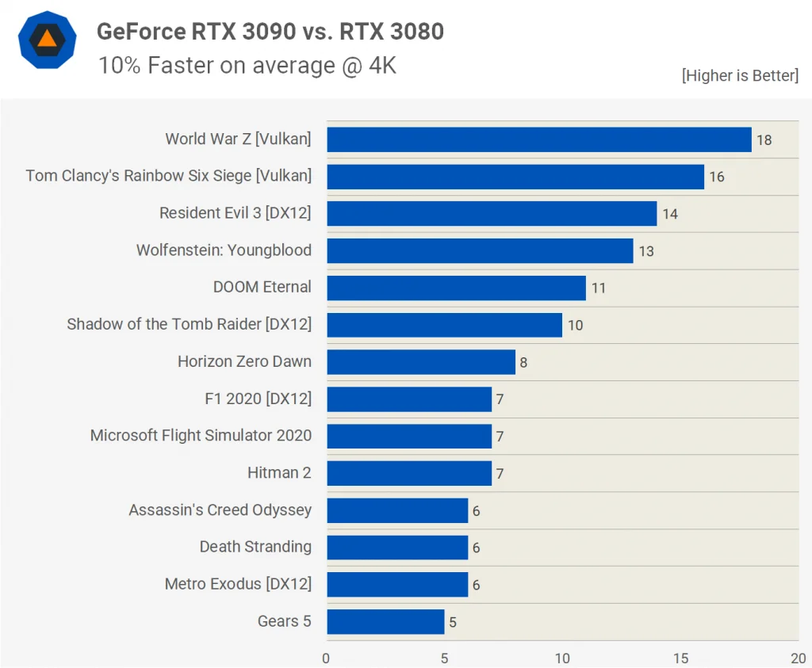812x668 pixels.
Task: Click the DOOM Eternal bar
Action: [456, 288]
